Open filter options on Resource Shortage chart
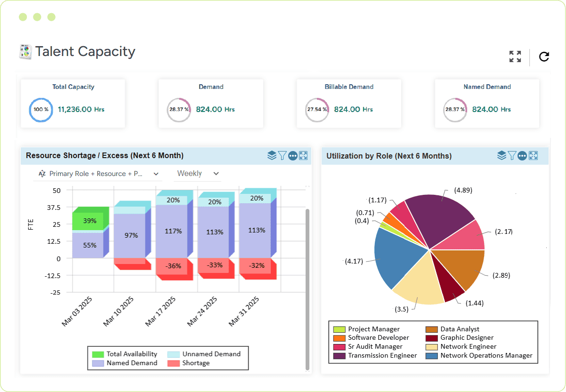The height and width of the screenshot is (392, 566). coord(282,155)
